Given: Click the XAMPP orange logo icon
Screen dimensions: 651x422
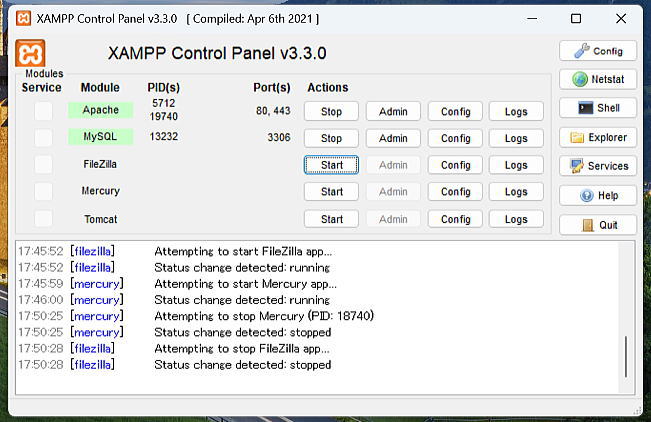Looking at the screenshot, I should click(31, 53).
